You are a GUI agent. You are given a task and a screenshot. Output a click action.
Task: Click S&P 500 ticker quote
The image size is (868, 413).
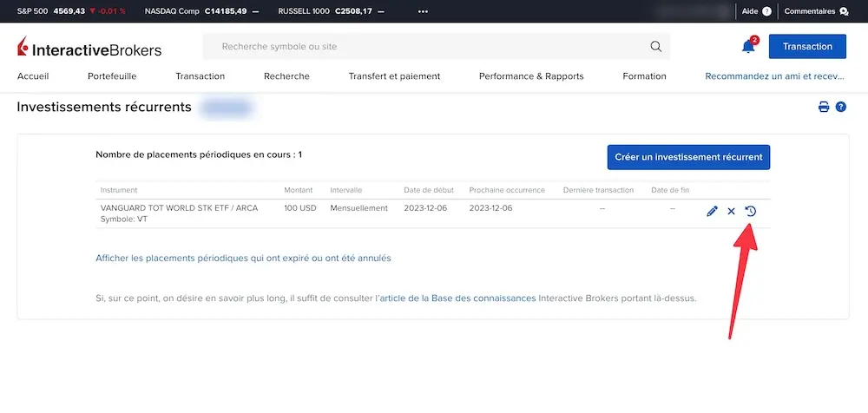pyautogui.click(x=71, y=11)
